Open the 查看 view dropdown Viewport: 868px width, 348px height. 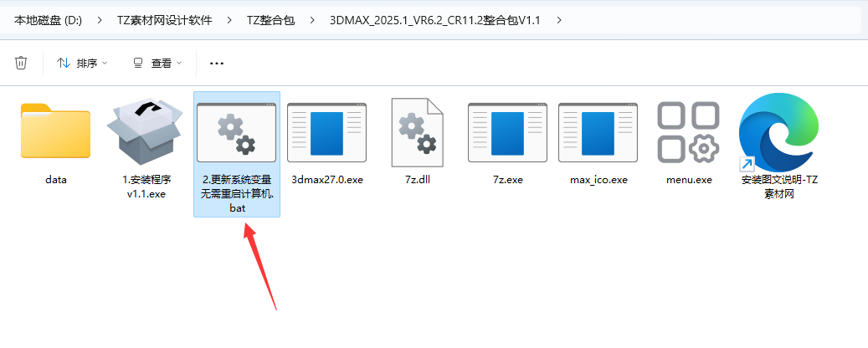(x=157, y=64)
